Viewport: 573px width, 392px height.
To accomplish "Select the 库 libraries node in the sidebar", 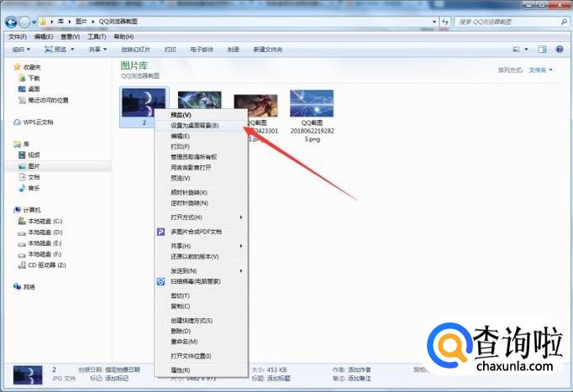I will 22,144.
